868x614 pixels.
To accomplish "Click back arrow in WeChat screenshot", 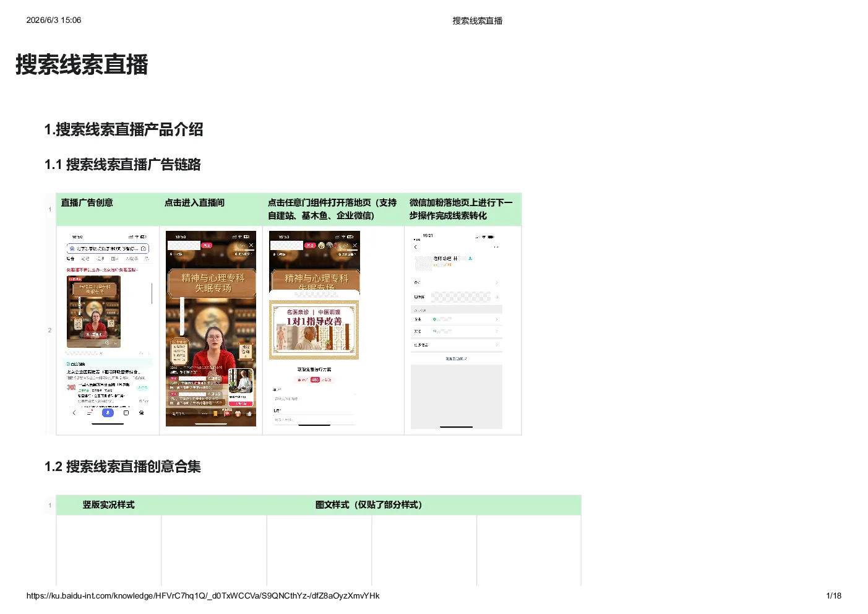I will click(x=415, y=247).
